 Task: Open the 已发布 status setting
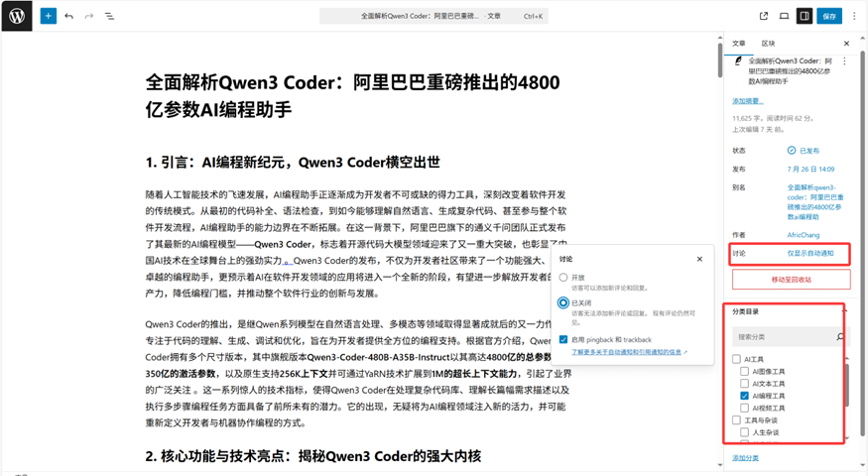[804, 151]
